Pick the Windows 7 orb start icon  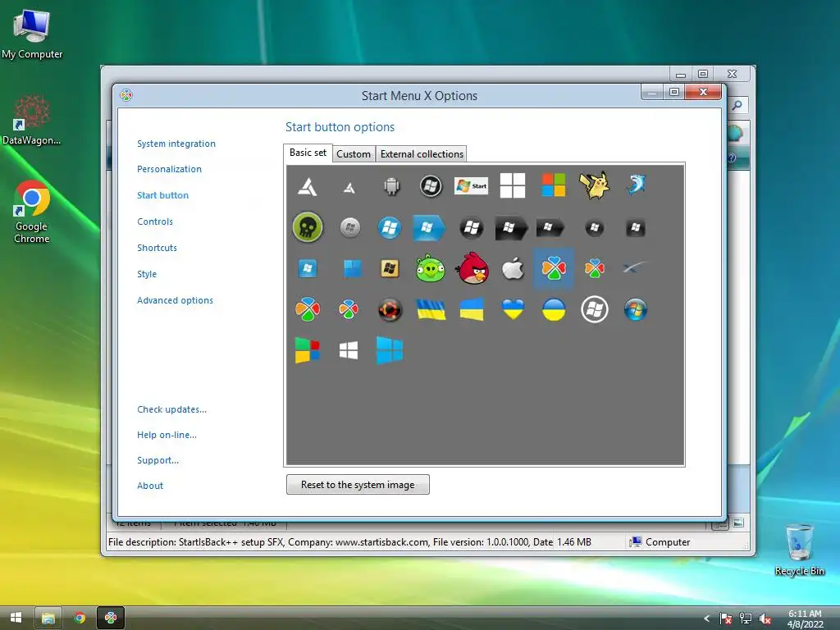(636, 309)
